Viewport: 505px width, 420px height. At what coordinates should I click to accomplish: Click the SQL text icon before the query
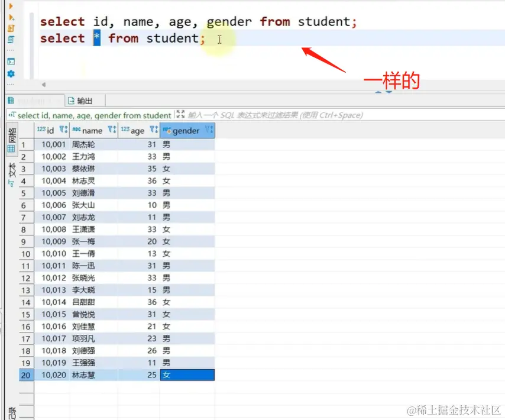12,115
